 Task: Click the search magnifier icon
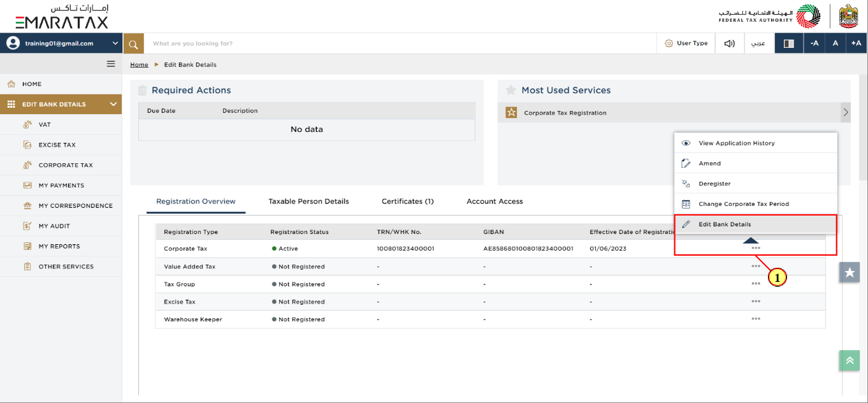click(x=133, y=44)
